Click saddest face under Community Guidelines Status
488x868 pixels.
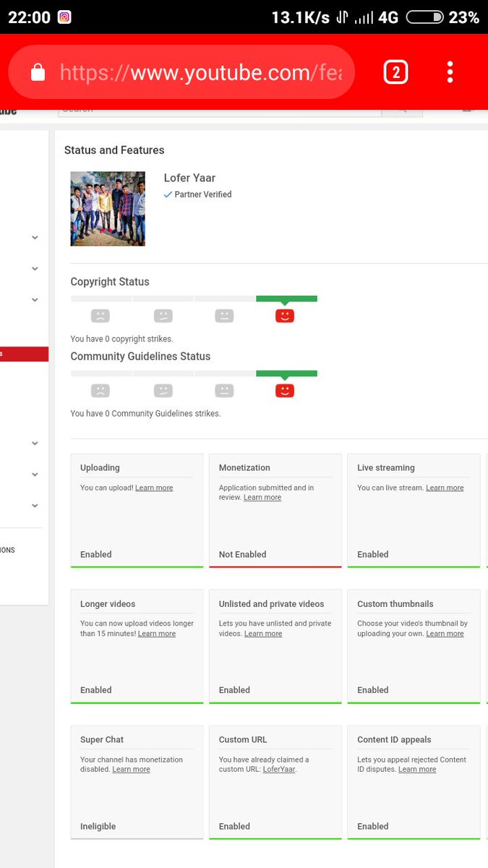click(x=100, y=391)
